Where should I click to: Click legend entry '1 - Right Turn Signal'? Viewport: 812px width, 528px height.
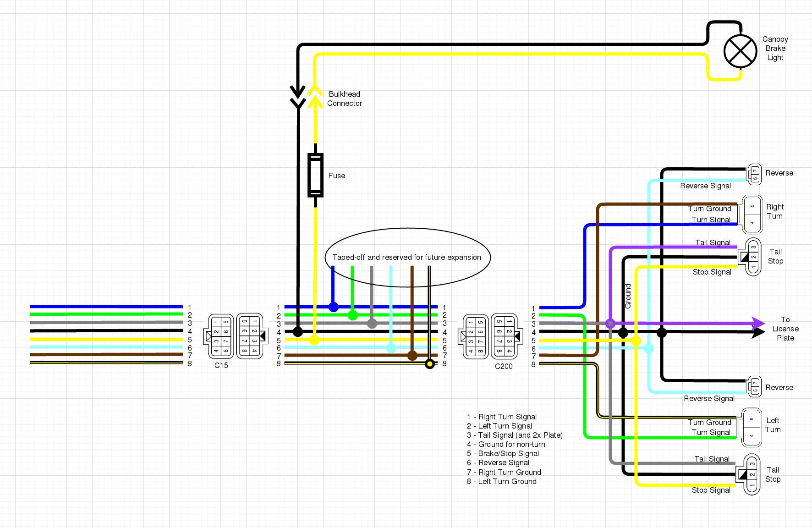coord(502,417)
